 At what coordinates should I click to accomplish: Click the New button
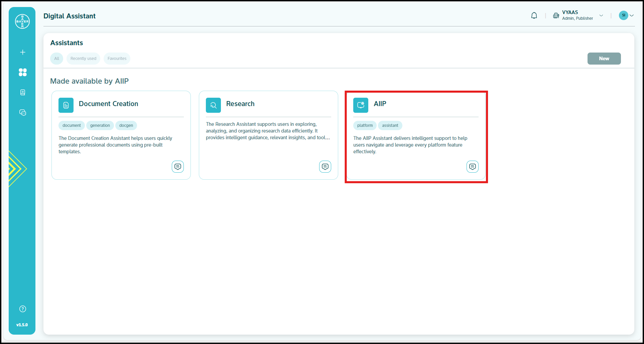604,59
